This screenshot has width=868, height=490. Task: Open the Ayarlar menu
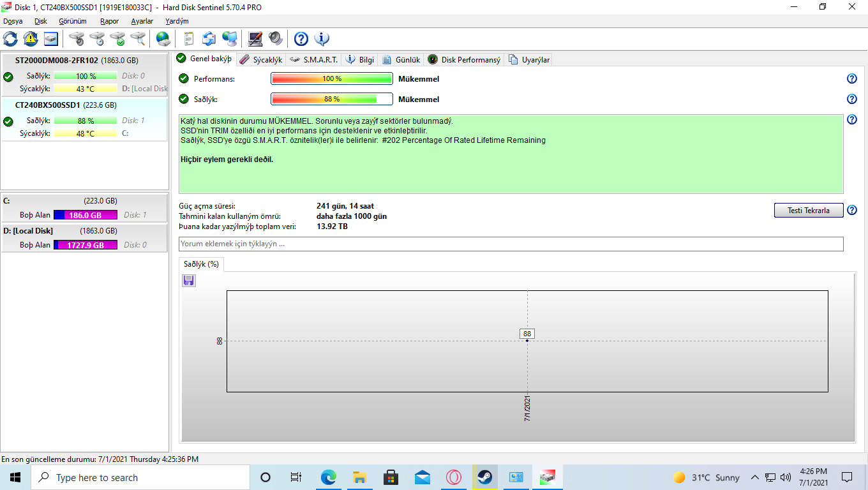point(142,21)
